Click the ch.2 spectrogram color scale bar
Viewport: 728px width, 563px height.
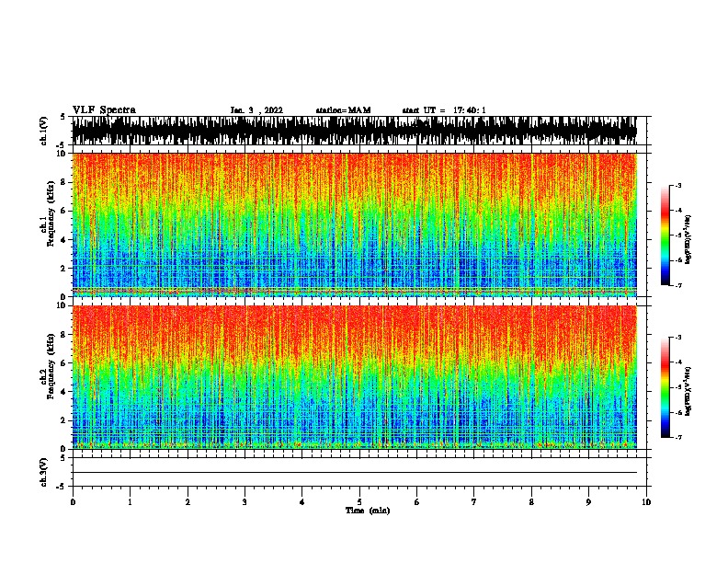click(x=665, y=387)
